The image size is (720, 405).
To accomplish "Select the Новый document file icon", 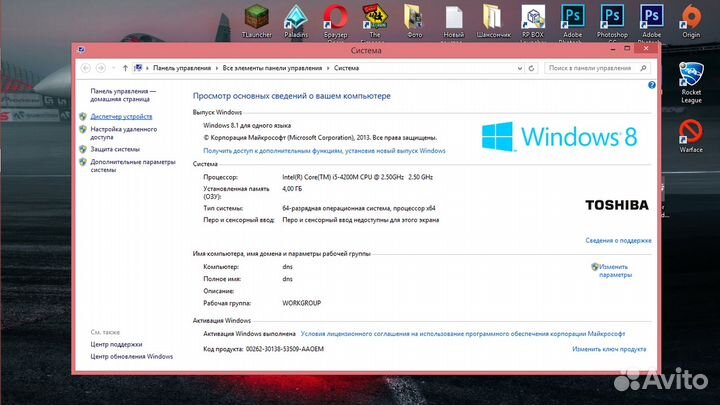I will coord(454,21).
